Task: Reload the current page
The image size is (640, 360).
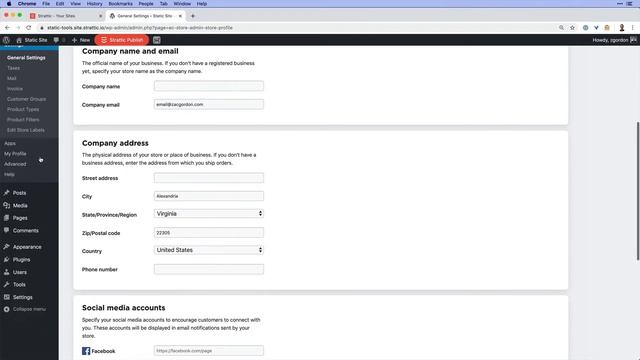Action: [x=29, y=28]
